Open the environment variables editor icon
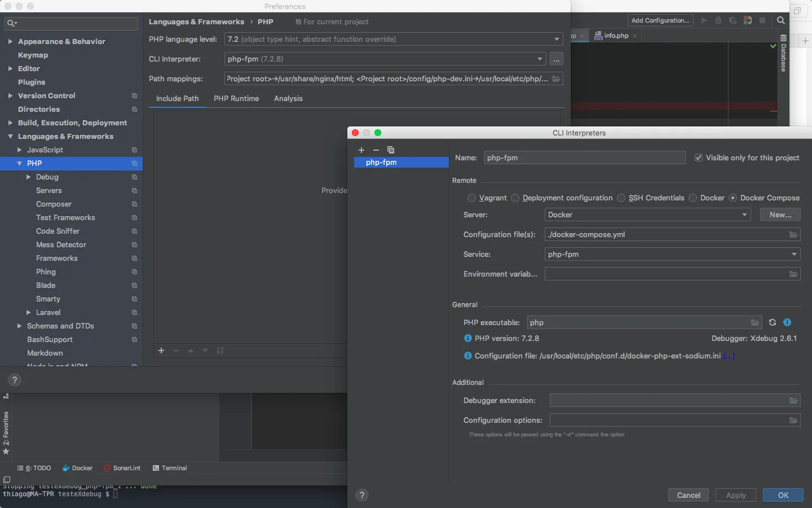The image size is (812, 508). pyautogui.click(x=793, y=274)
